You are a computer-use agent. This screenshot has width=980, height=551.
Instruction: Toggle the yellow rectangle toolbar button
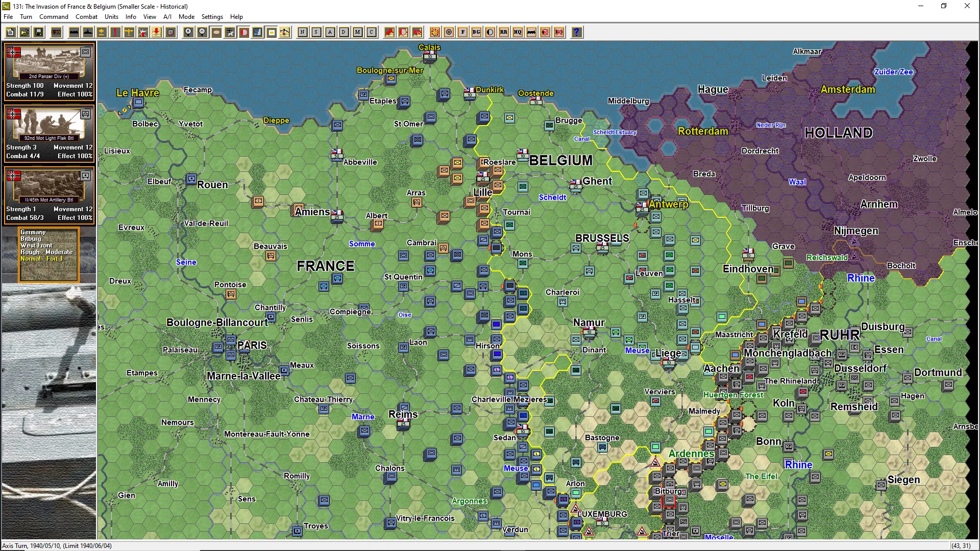coord(272,32)
